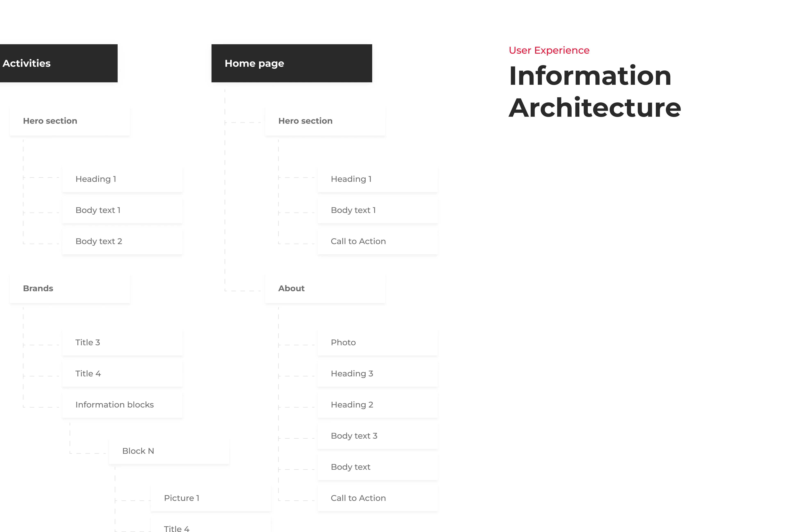
Task: Click the Home page header block
Action: (x=291, y=63)
